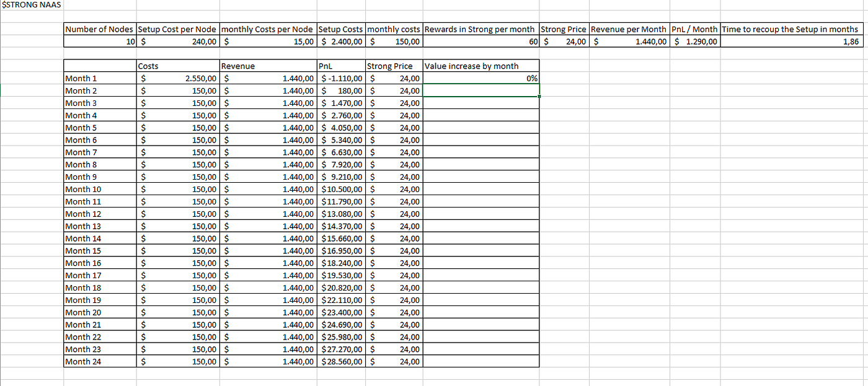Screen dimensions: 868x386
Task: Click the monthly Costs per Node header
Action: [268, 29]
